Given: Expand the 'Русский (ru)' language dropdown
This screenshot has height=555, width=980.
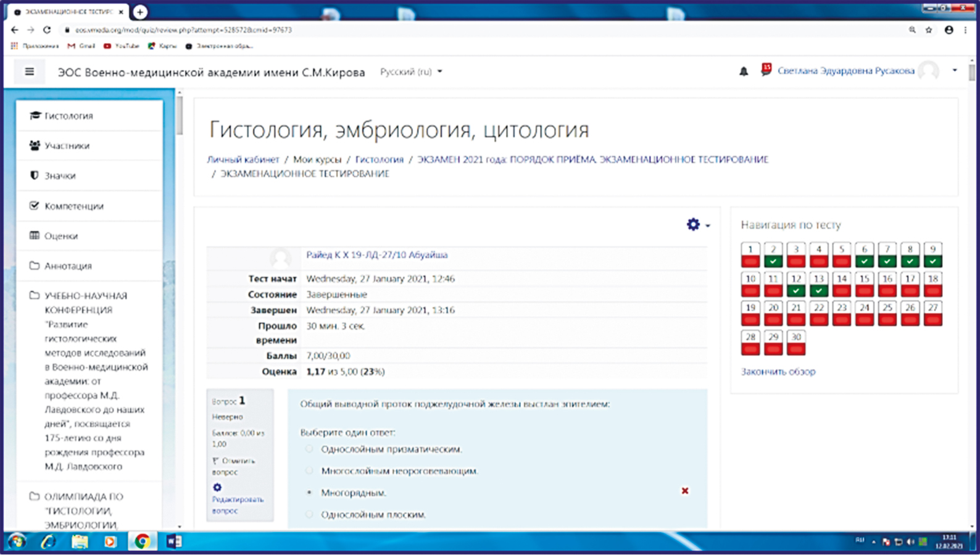Looking at the screenshot, I should coord(411,72).
